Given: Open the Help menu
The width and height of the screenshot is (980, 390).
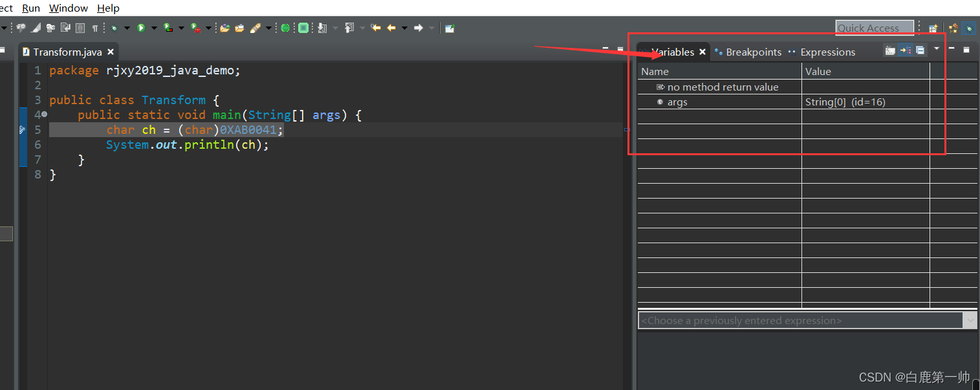Looking at the screenshot, I should pyautogui.click(x=108, y=8).
